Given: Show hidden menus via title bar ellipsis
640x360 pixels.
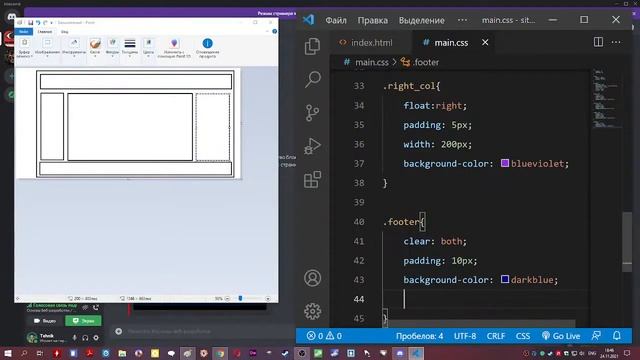Looking at the screenshot, I should (x=462, y=20).
